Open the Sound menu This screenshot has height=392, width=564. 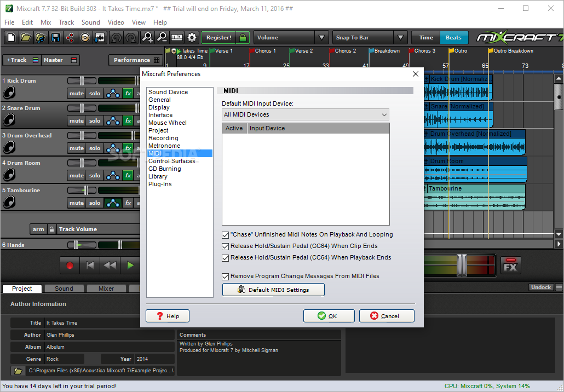pyautogui.click(x=91, y=22)
